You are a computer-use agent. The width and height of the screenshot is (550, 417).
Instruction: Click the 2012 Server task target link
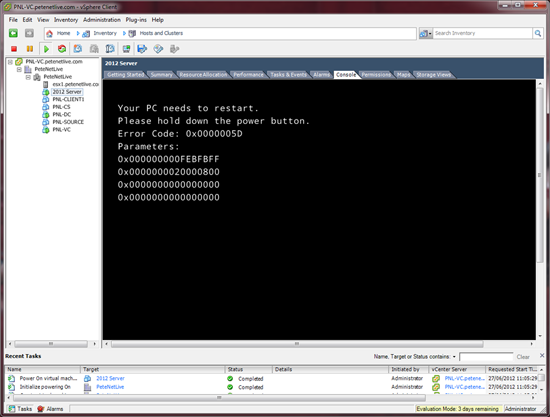(x=110, y=378)
